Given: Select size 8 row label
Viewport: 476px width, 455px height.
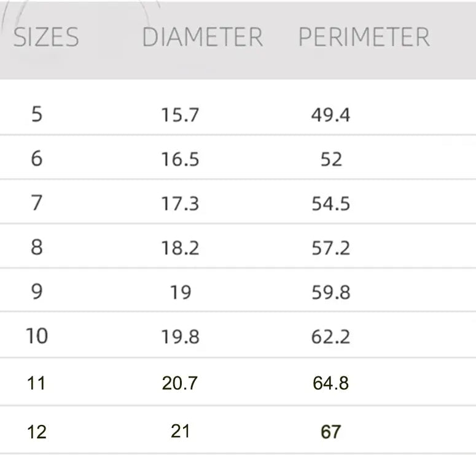Looking at the screenshot, I should (x=37, y=247).
